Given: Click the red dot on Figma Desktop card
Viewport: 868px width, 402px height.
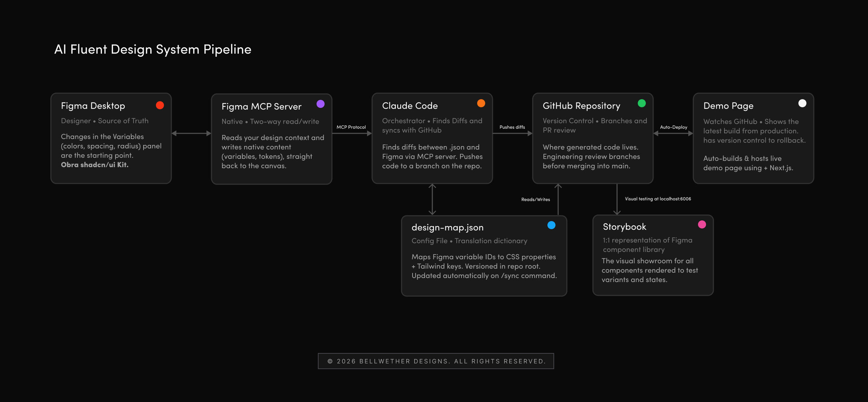Looking at the screenshot, I should [x=160, y=105].
